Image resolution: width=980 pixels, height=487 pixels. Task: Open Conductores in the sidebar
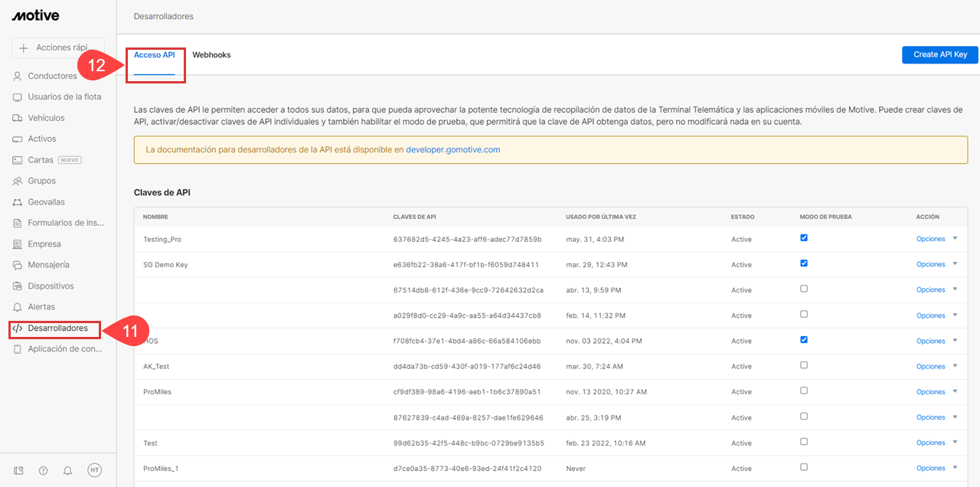click(52, 76)
